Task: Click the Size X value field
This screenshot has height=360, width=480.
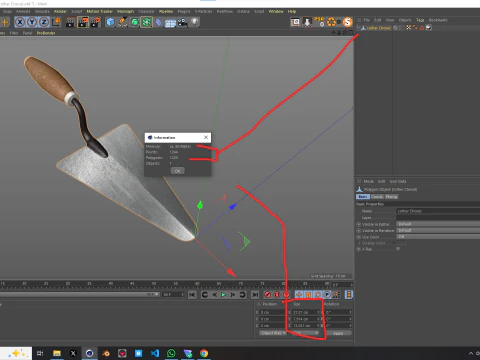Action: (x=304, y=312)
